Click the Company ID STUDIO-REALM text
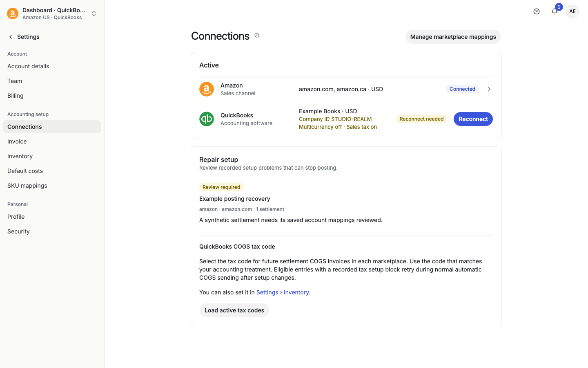Image resolution: width=588 pixels, height=368 pixels. coord(335,119)
